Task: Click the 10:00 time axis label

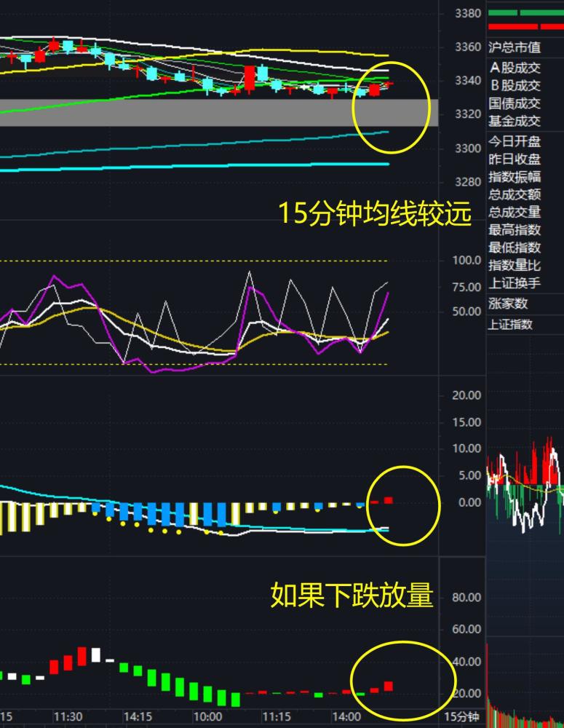Action: pyautogui.click(x=207, y=716)
